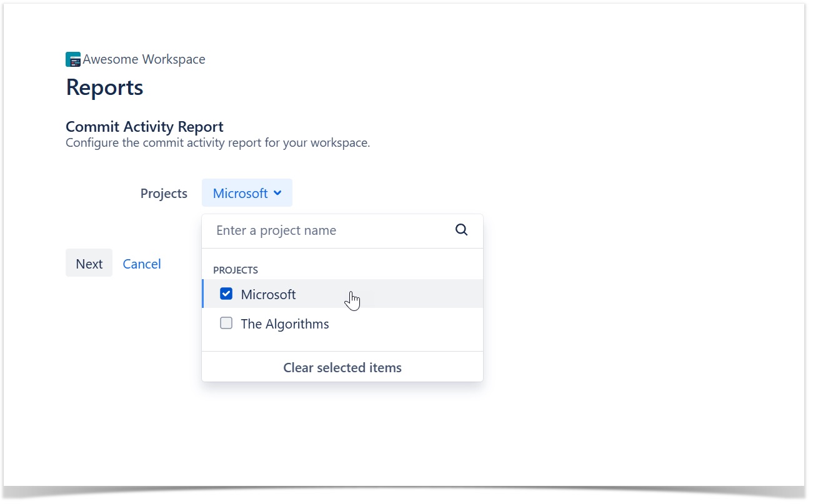Image resolution: width=813 pixels, height=504 pixels.
Task: Click the Cancel link
Action: 142,264
